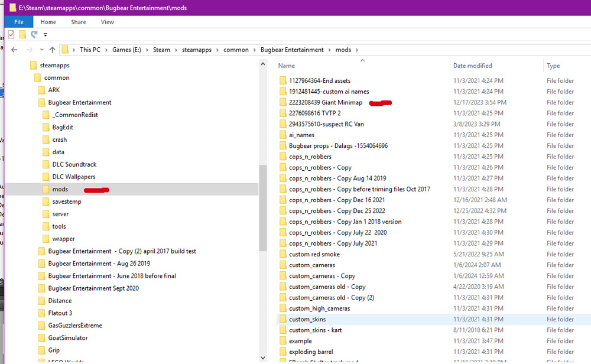
Task: Select Bugbear props - Dalags -1554064696 folder name
Action: (338, 146)
